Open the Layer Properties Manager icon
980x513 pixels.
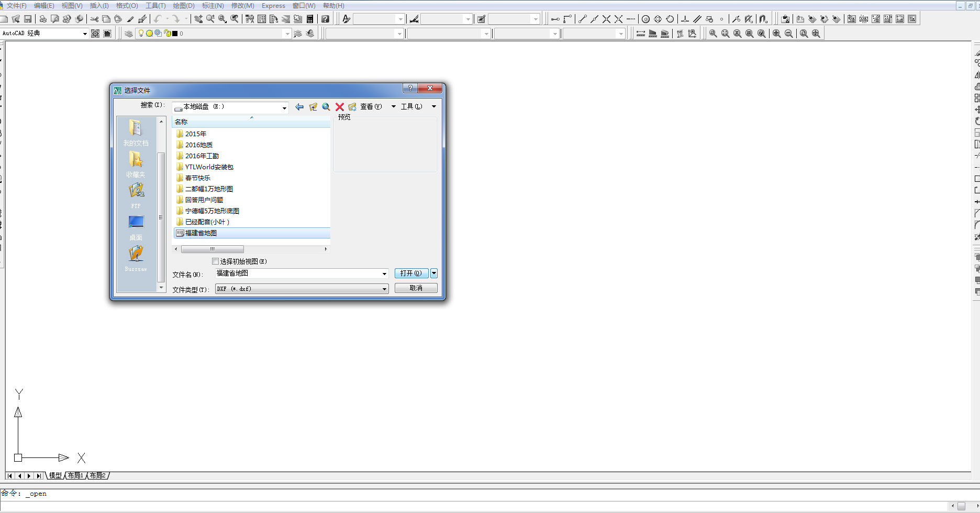coord(129,34)
